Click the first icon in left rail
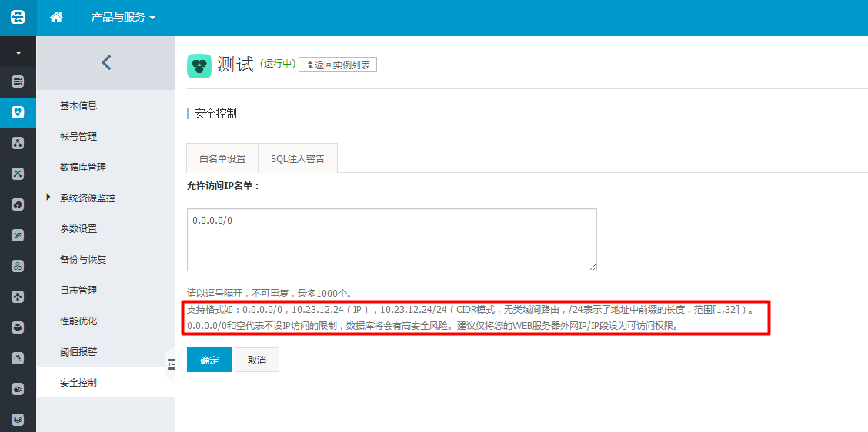The width and height of the screenshot is (868, 432). click(x=18, y=81)
